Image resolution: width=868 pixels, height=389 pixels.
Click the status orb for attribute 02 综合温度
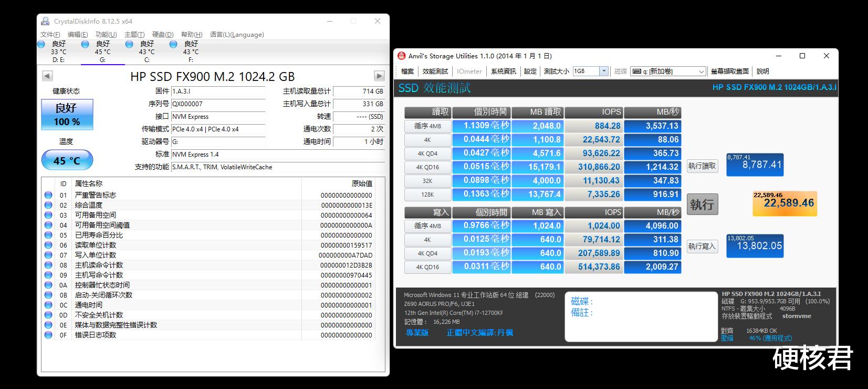pyautogui.click(x=48, y=205)
